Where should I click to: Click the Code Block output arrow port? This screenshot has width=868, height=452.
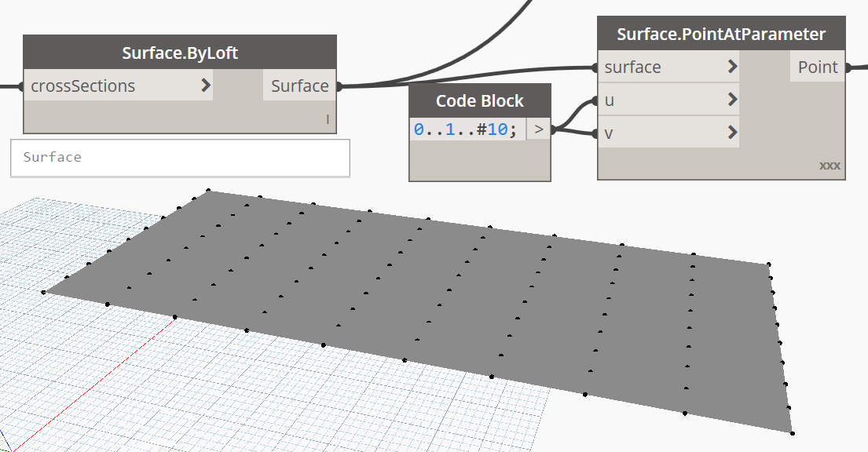538,129
